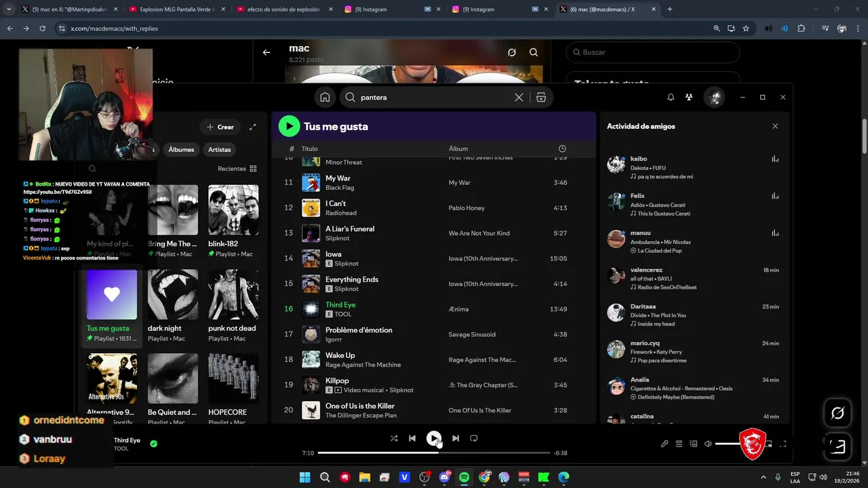Select the track 'My War' by Black Flag
The width and height of the screenshot is (868, 488).
434,183
